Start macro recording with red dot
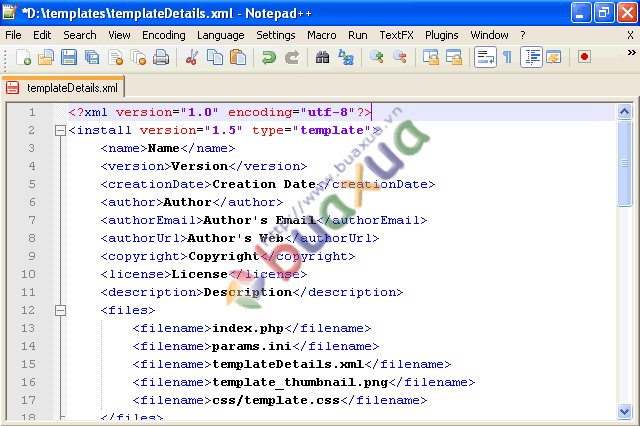This screenshot has height=426, width=640. tap(584, 57)
